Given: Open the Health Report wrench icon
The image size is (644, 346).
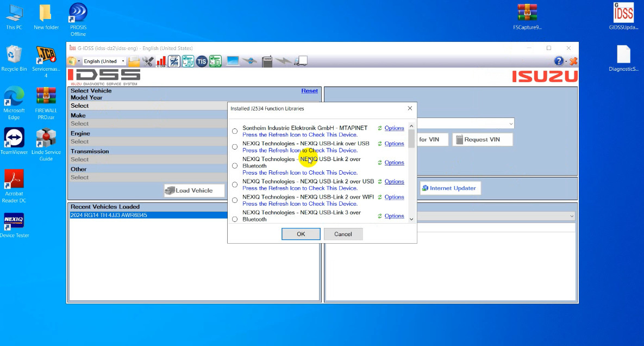Looking at the screenshot, I should click(174, 61).
